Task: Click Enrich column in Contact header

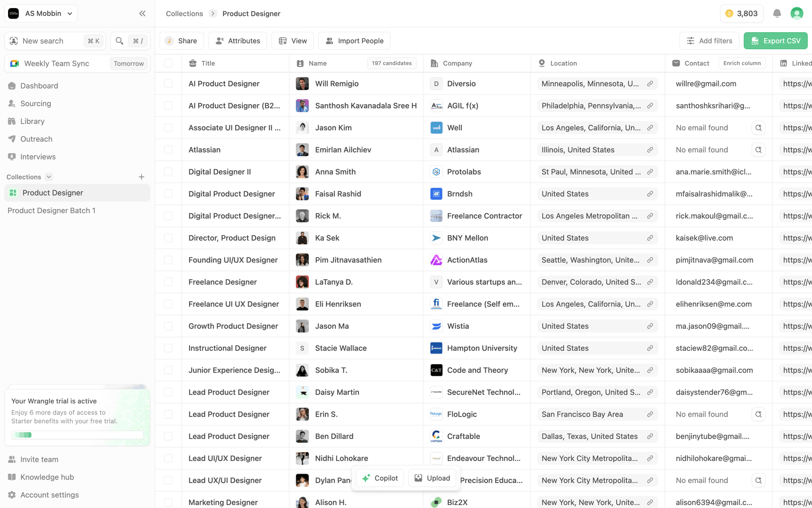Action: [742, 63]
